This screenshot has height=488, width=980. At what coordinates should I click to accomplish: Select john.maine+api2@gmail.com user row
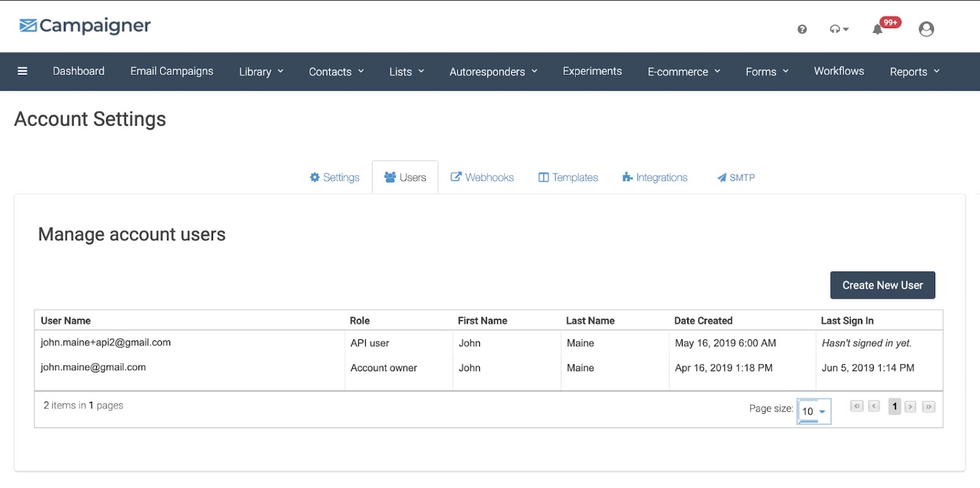click(489, 343)
